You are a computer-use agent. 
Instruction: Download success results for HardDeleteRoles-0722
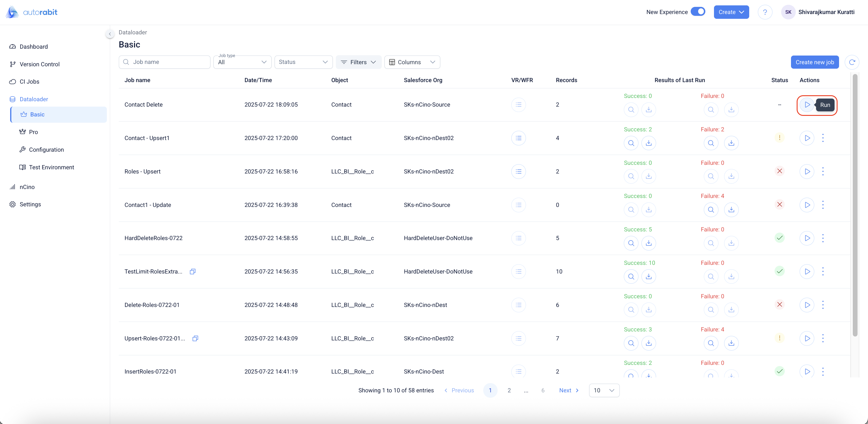(x=648, y=243)
